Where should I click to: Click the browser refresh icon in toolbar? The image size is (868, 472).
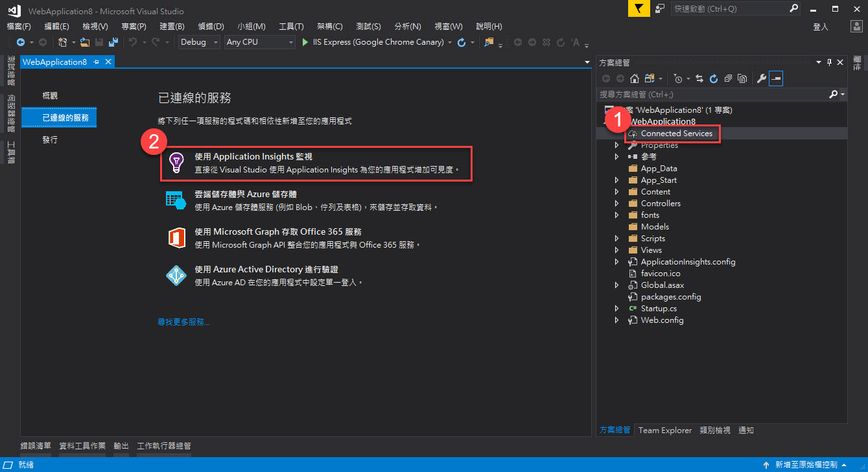click(x=462, y=42)
